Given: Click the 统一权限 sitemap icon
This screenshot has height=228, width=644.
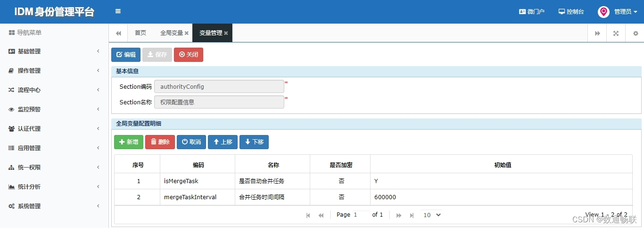Looking at the screenshot, I should click(x=12, y=168).
